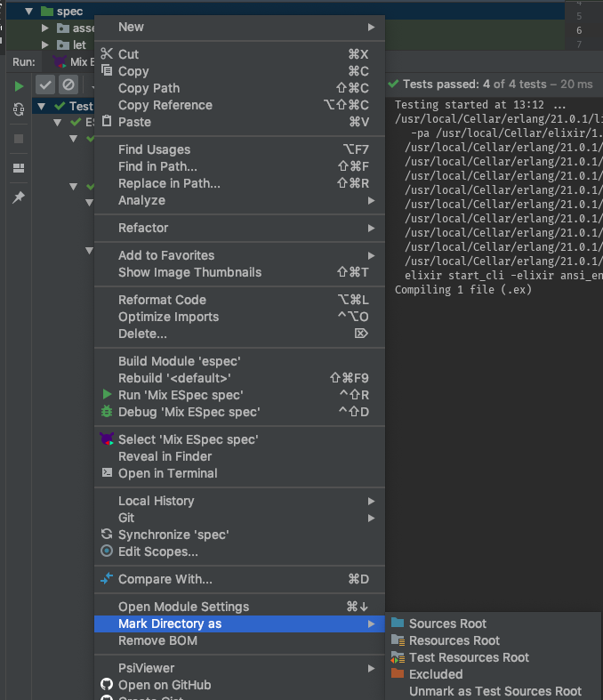The width and height of the screenshot is (603, 700).
Task: Select Mark Directory as
Action: point(239,624)
